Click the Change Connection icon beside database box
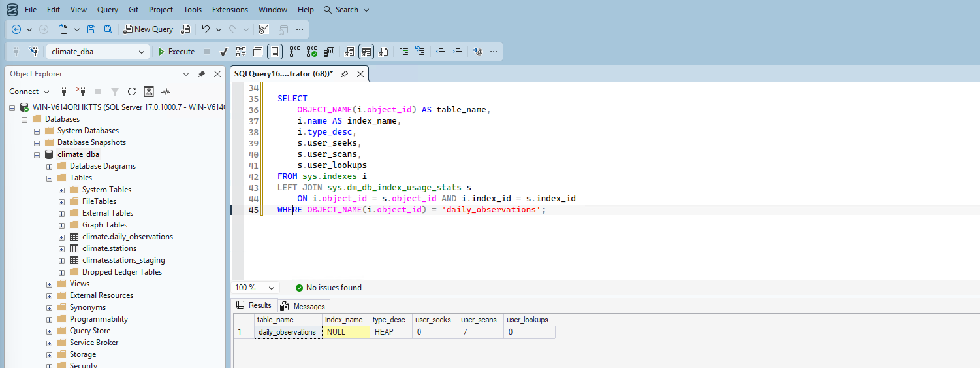Image resolution: width=980 pixels, height=368 pixels. pyautogui.click(x=34, y=52)
